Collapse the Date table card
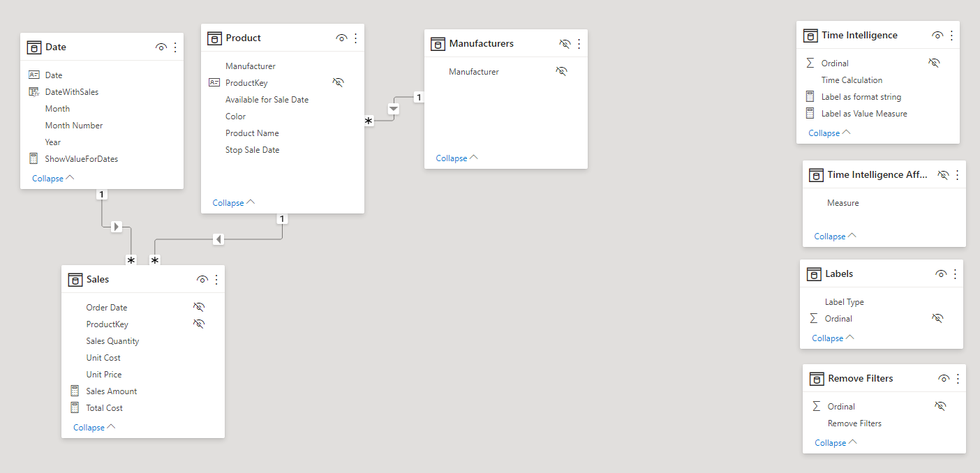 click(53, 179)
